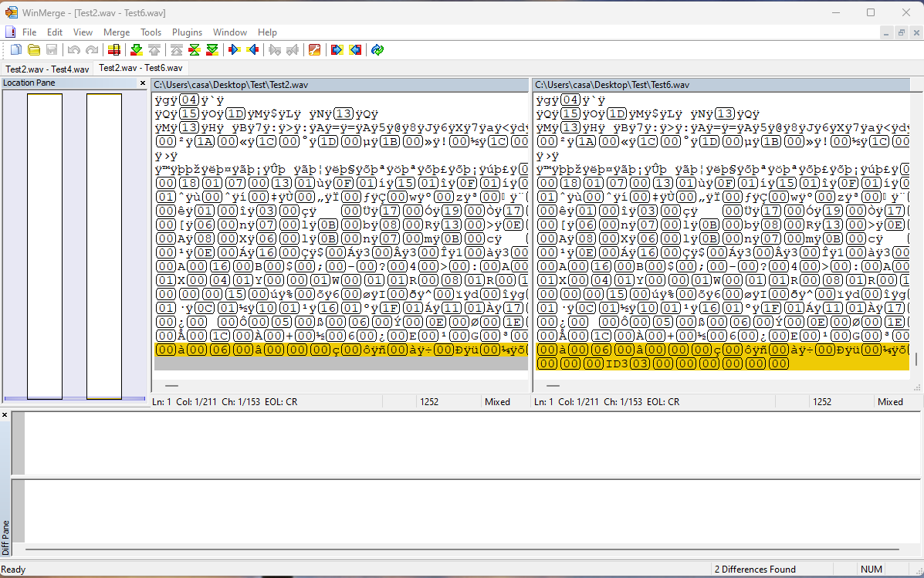Click the Open folder toolbar icon
The width and height of the screenshot is (924, 578).
(34, 50)
